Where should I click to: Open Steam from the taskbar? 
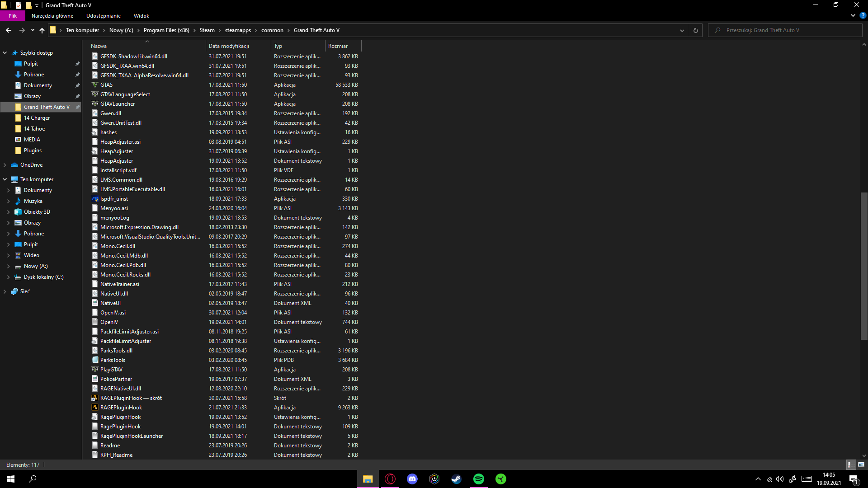(456, 479)
